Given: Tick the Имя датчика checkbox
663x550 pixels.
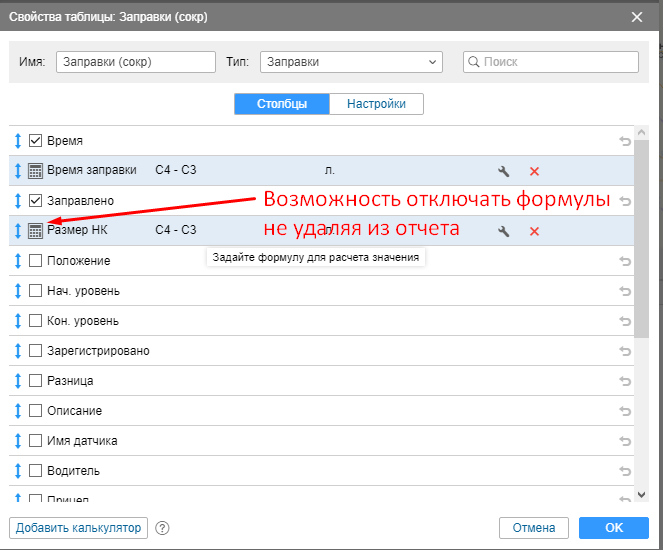Looking at the screenshot, I should coord(35,441).
